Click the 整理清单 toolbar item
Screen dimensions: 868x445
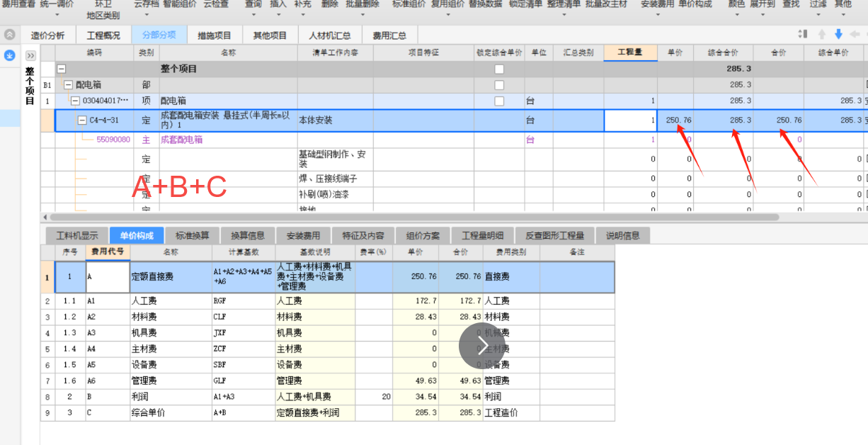pyautogui.click(x=564, y=4)
